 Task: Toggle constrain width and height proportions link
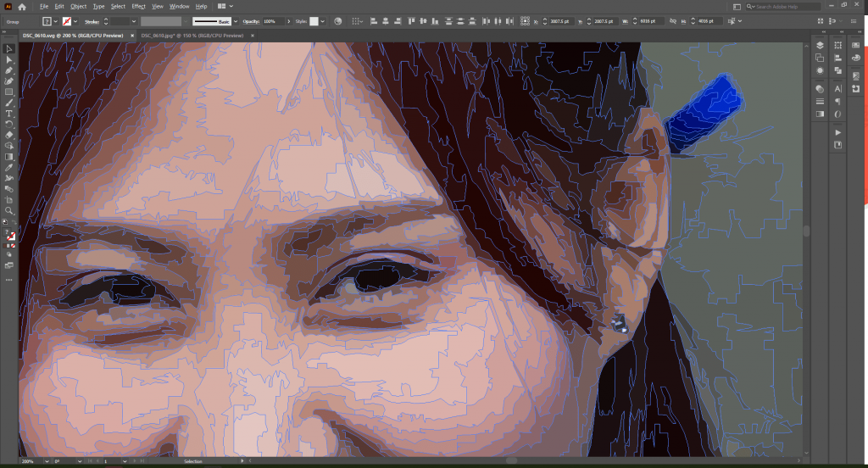tap(672, 21)
